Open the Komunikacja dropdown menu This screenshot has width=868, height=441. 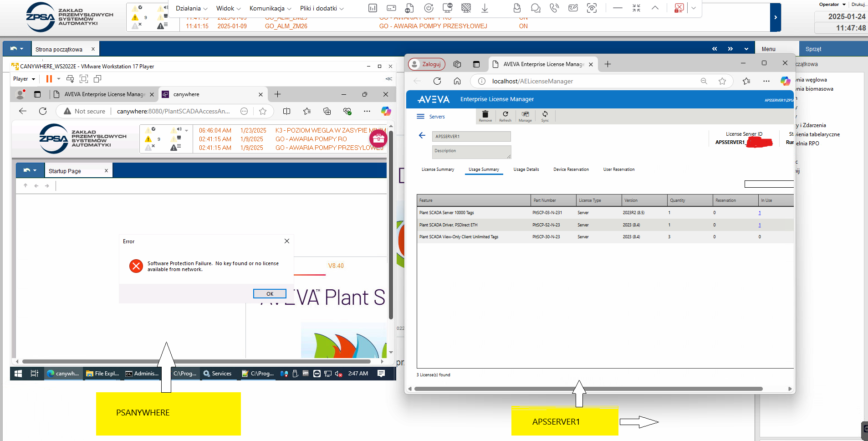270,8
